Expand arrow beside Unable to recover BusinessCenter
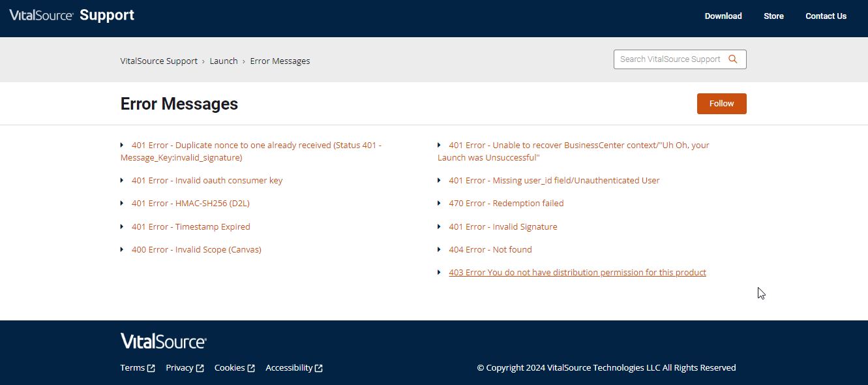 click(x=439, y=145)
